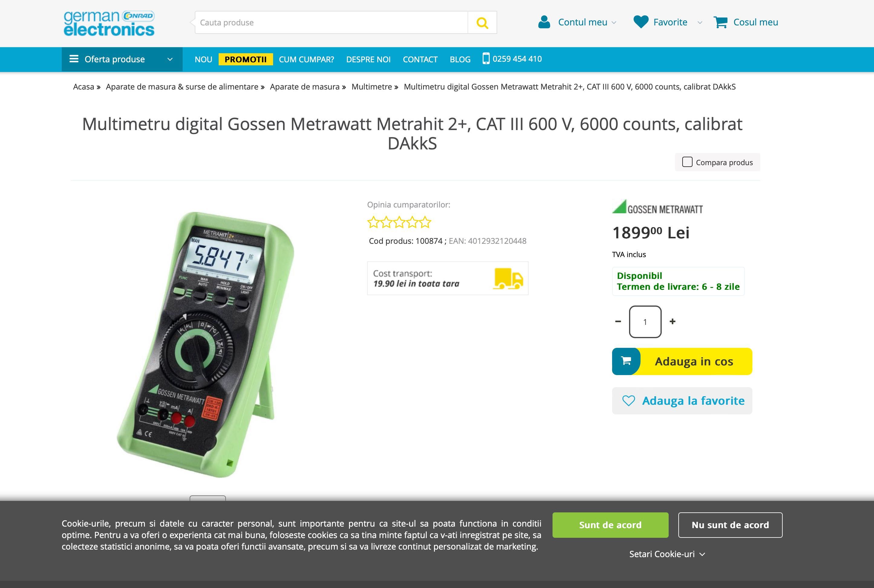Click the phone number 0259 454 410

click(517, 58)
